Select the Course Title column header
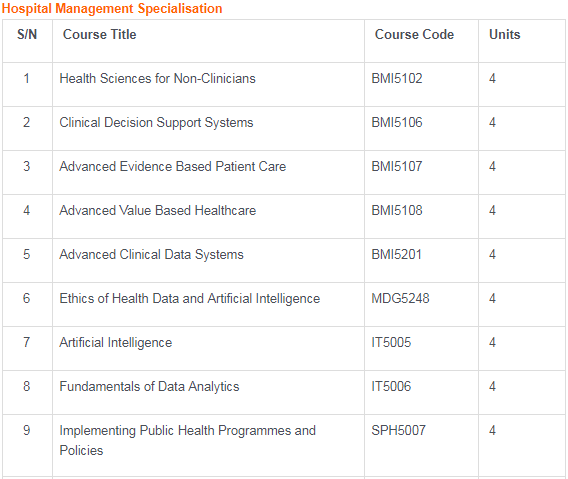Viewport: 568px width, 479px height. [100, 34]
